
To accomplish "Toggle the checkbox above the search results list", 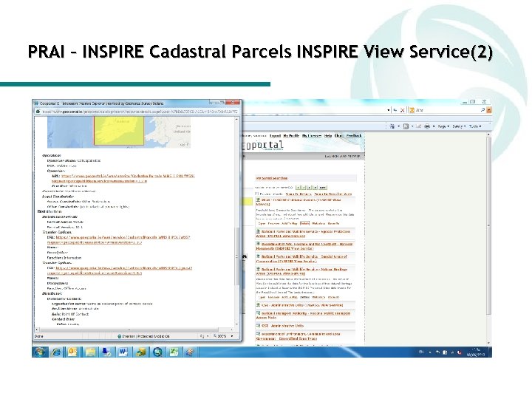I will coord(257,194).
